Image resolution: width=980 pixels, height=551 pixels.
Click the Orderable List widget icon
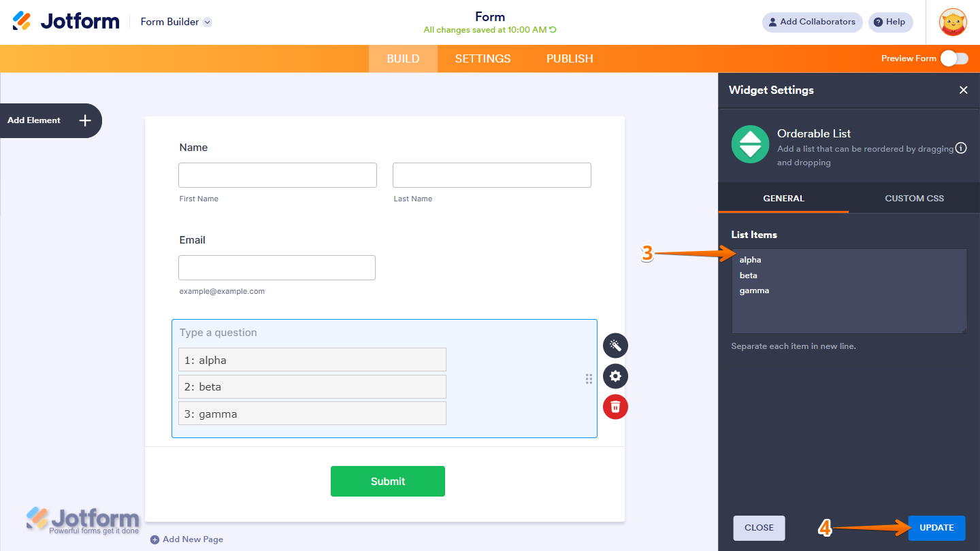tap(750, 144)
